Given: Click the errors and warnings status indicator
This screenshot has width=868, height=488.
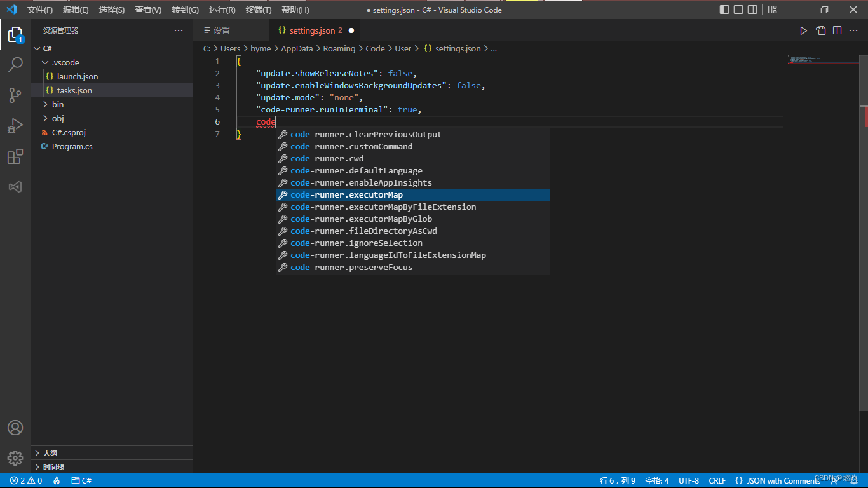Looking at the screenshot, I should [26, 480].
